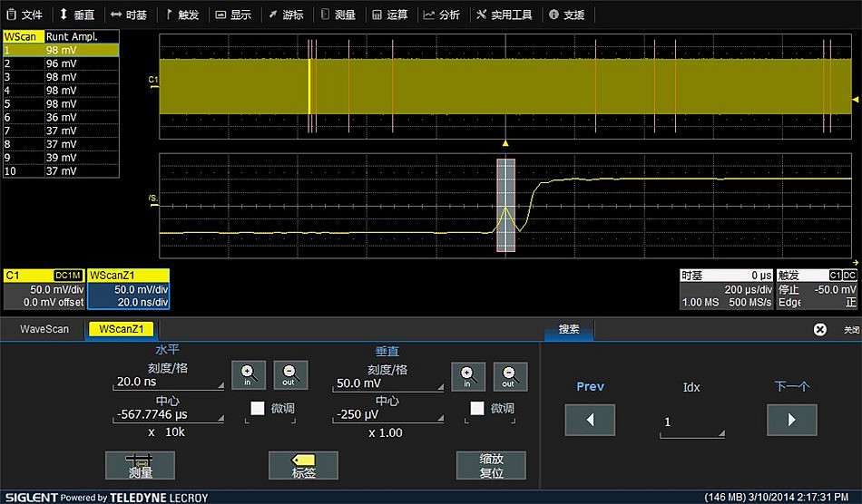This screenshot has height=504, width=862.
Task: Open the 触发 trigger menu
Action: (182, 15)
